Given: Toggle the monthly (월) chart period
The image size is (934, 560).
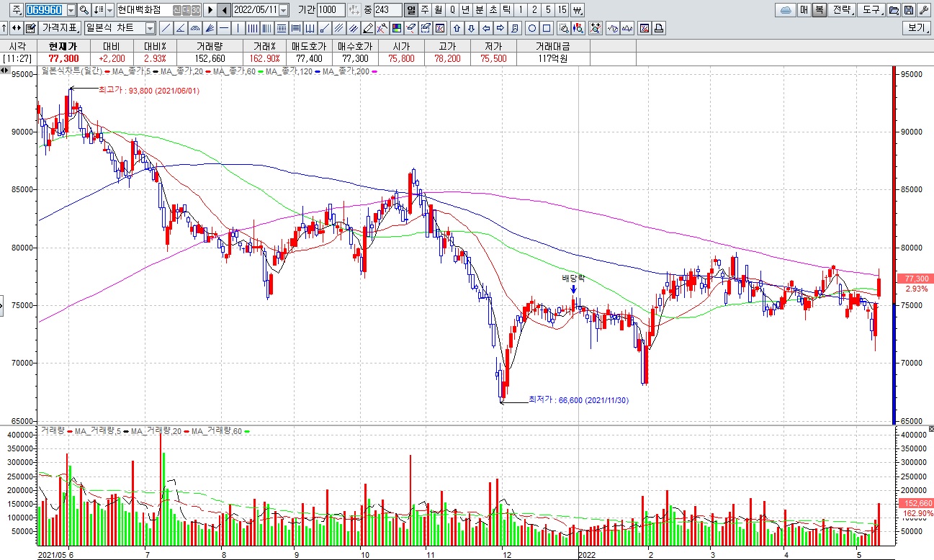Looking at the screenshot, I should (x=437, y=10).
